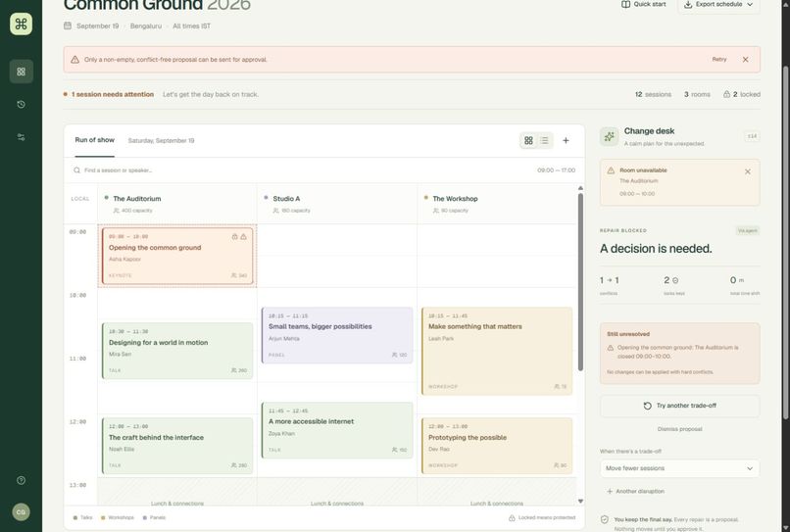The width and height of the screenshot is (790, 532).
Task: Click the warning icon on the keynote card
Action: coord(243,236)
